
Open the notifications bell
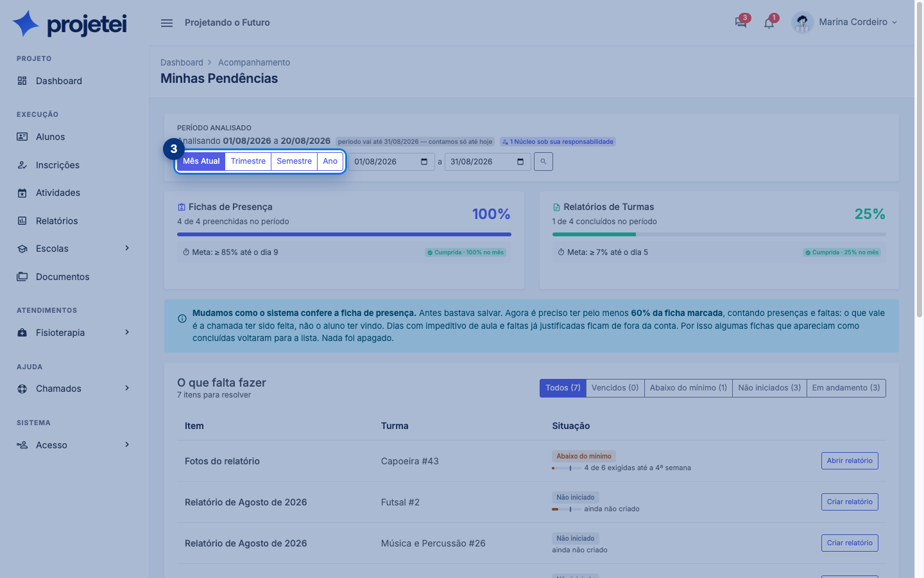tap(769, 22)
